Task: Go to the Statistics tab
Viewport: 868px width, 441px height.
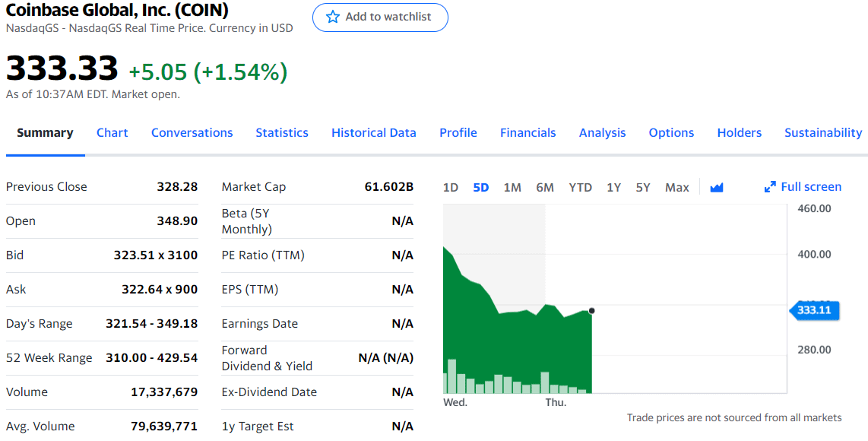Action: pyautogui.click(x=282, y=133)
